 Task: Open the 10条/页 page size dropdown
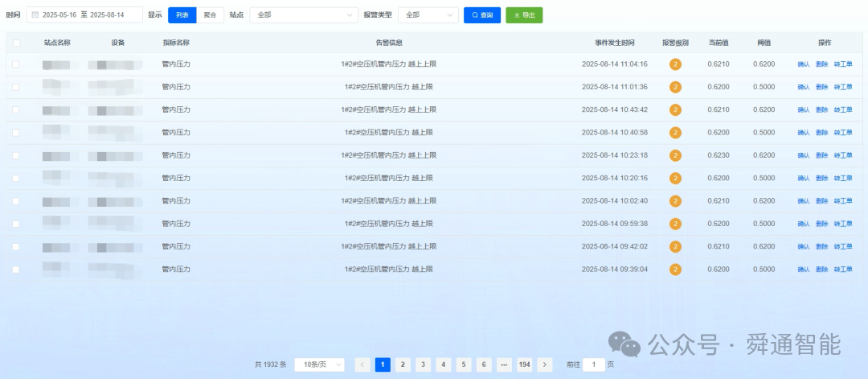click(x=319, y=365)
